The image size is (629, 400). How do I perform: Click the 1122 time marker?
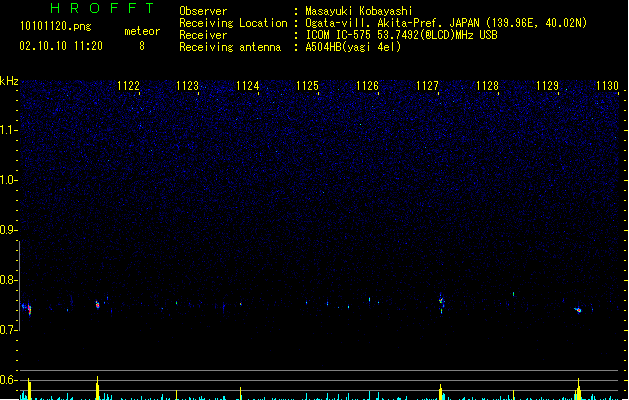click(128, 86)
